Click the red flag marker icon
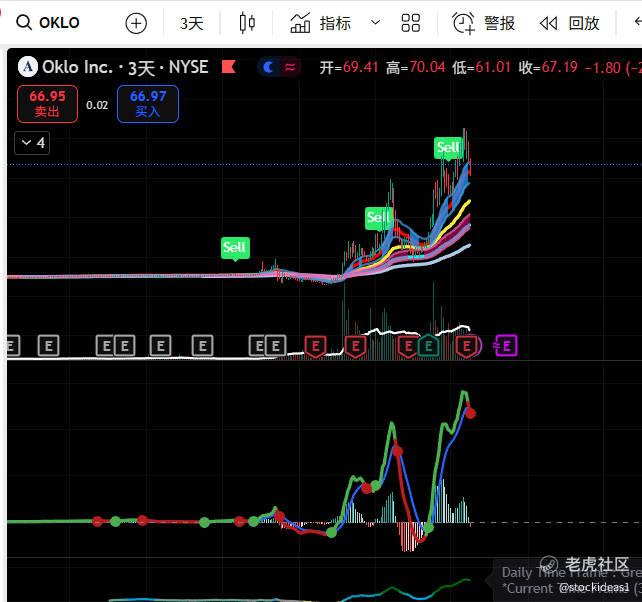The width and height of the screenshot is (642, 602). [228, 67]
